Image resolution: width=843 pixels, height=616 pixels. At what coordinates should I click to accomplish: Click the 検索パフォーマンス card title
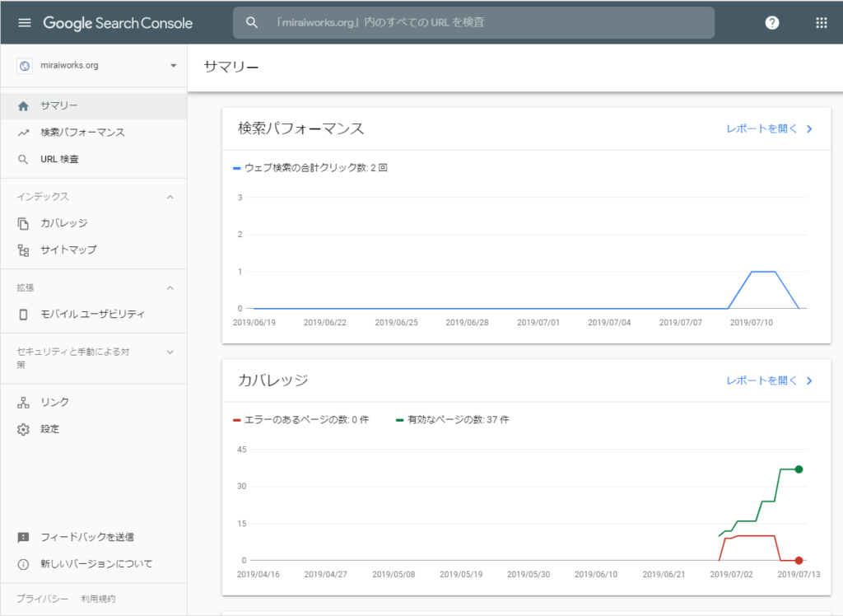301,129
